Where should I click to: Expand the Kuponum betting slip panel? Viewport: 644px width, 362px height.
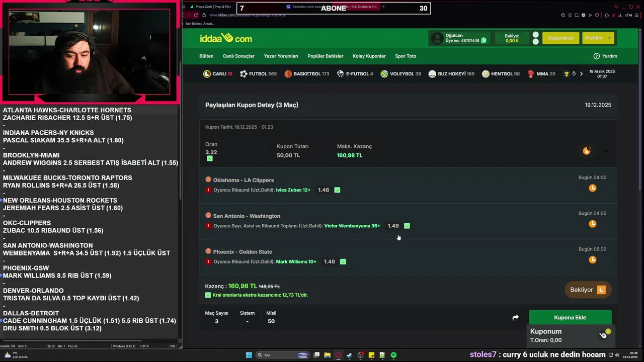click(x=570, y=335)
